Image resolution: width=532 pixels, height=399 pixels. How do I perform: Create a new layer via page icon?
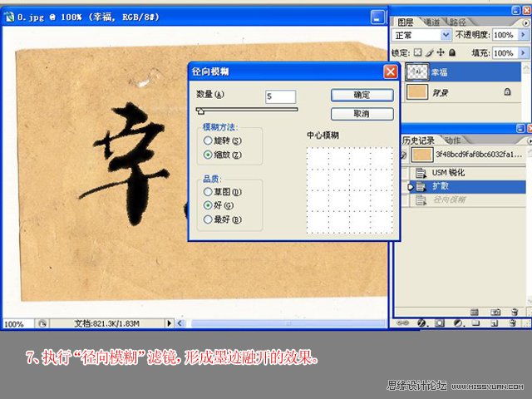(494, 323)
